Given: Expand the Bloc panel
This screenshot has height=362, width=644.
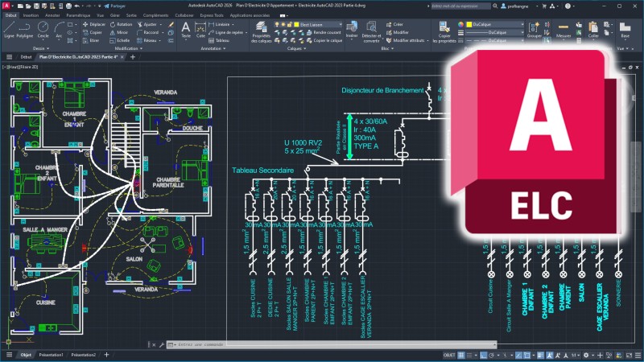Looking at the screenshot, I should click(x=387, y=48).
